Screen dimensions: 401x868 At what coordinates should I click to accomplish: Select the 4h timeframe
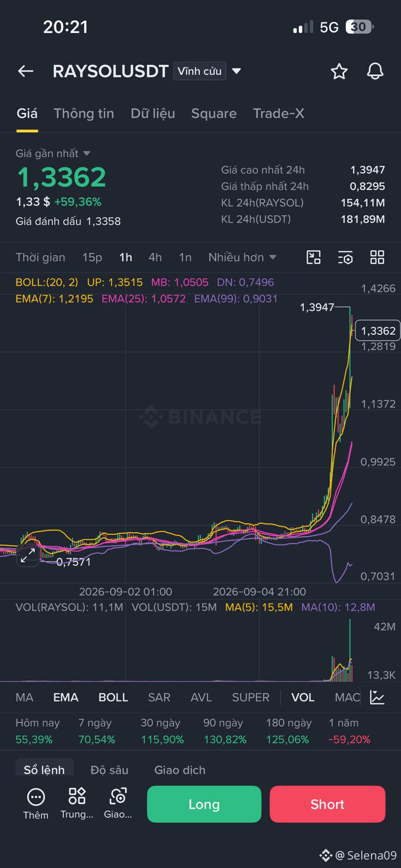(x=155, y=257)
